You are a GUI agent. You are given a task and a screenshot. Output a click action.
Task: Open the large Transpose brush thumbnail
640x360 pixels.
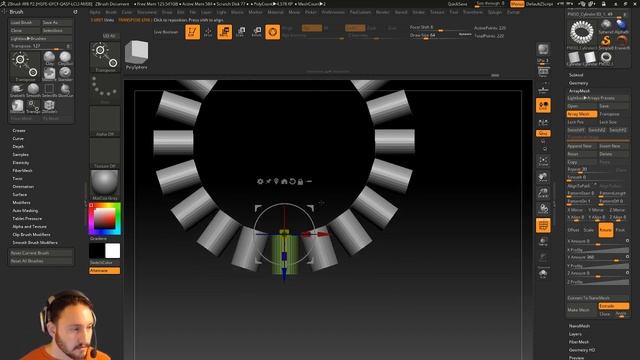point(25,67)
